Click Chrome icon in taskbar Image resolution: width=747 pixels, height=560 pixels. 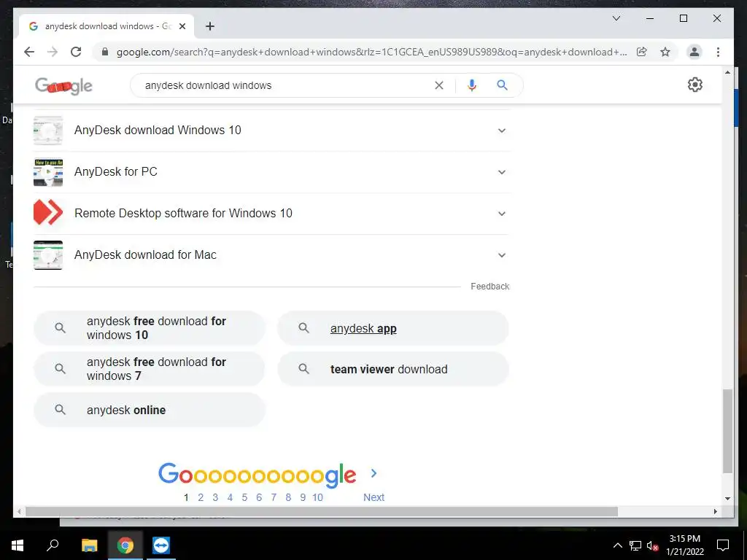coord(125,545)
